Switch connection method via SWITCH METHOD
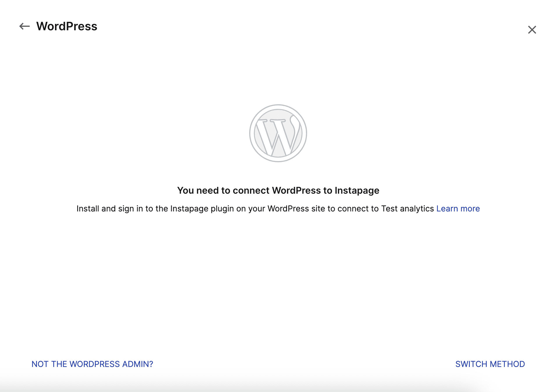The height and width of the screenshot is (392, 556). (x=490, y=364)
